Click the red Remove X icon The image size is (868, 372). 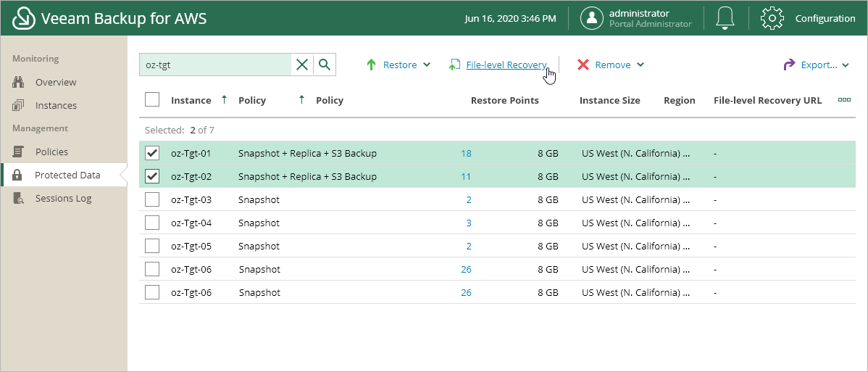583,65
